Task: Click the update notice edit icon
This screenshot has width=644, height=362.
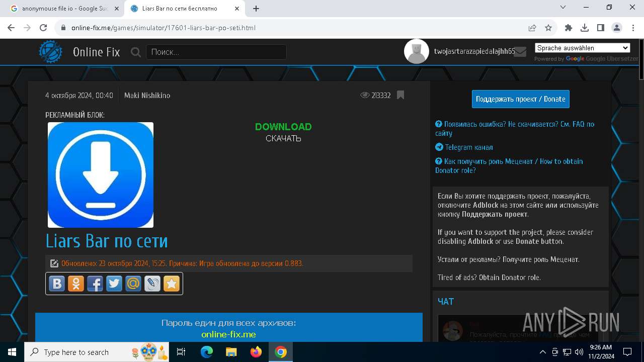Action: click(54, 263)
